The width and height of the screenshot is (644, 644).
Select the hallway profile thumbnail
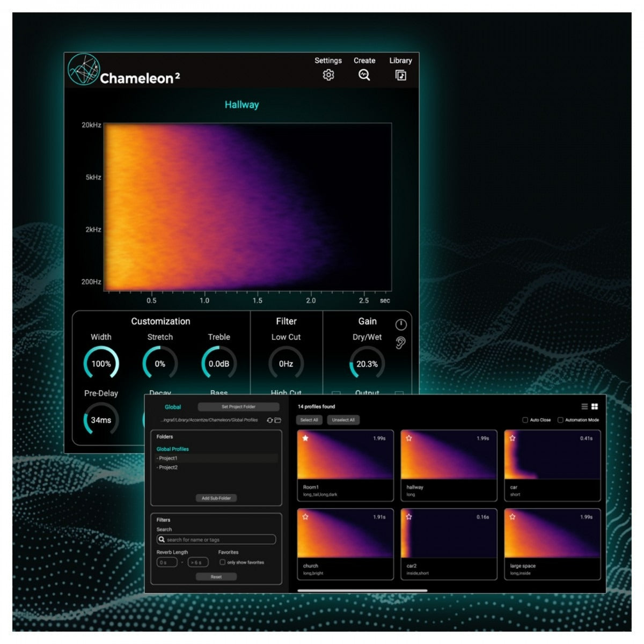449,455
